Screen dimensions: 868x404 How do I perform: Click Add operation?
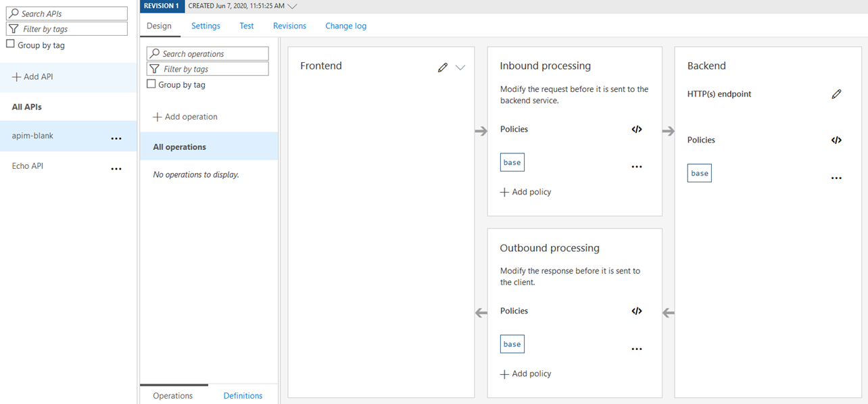[x=185, y=117]
